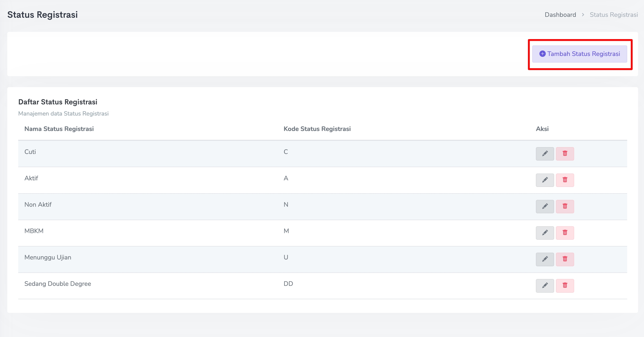Delete the Cuti status row

pos(565,154)
